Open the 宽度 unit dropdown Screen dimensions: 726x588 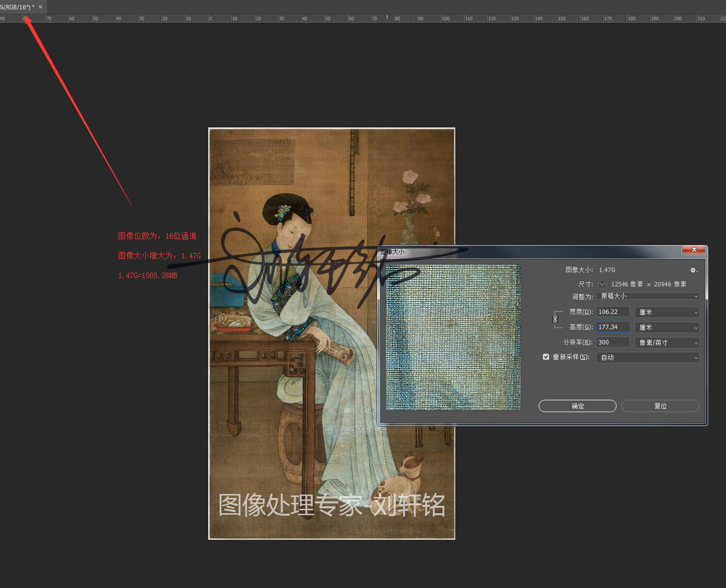coord(667,312)
